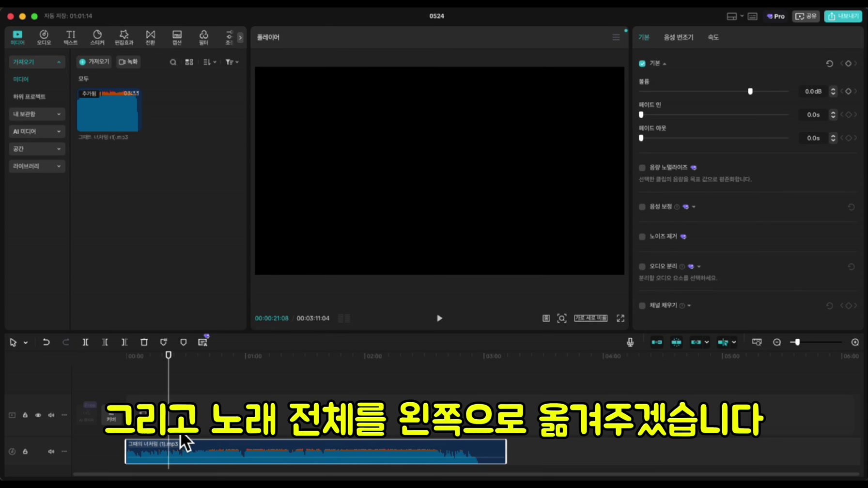Switch to the media grid view
The width and height of the screenshot is (868, 488).
point(189,62)
